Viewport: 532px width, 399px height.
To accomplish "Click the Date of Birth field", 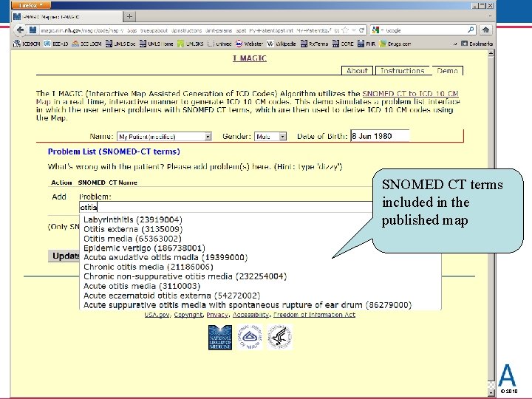I will [x=380, y=136].
